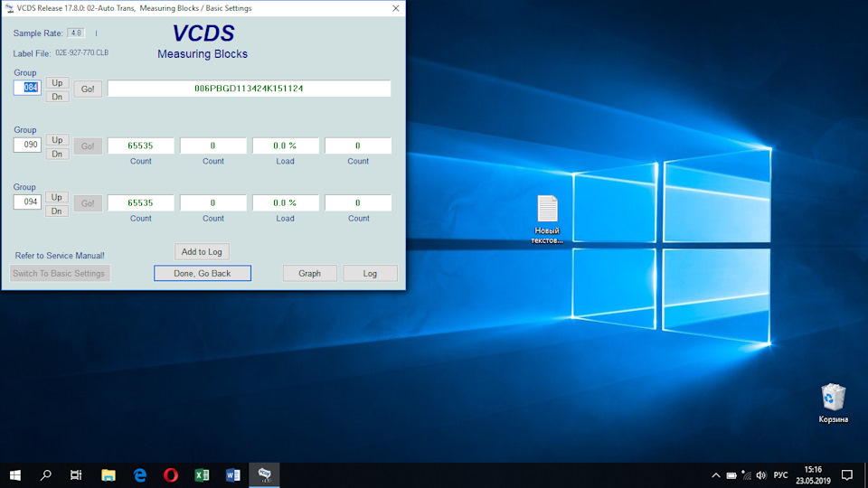
Task: Click Dn for Group 094
Action: point(57,211)
